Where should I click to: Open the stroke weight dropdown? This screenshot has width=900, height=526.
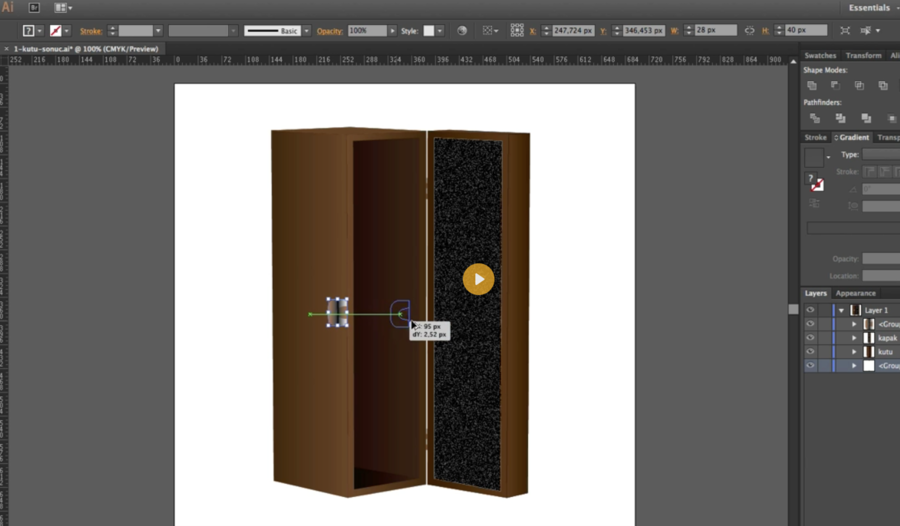158,30
